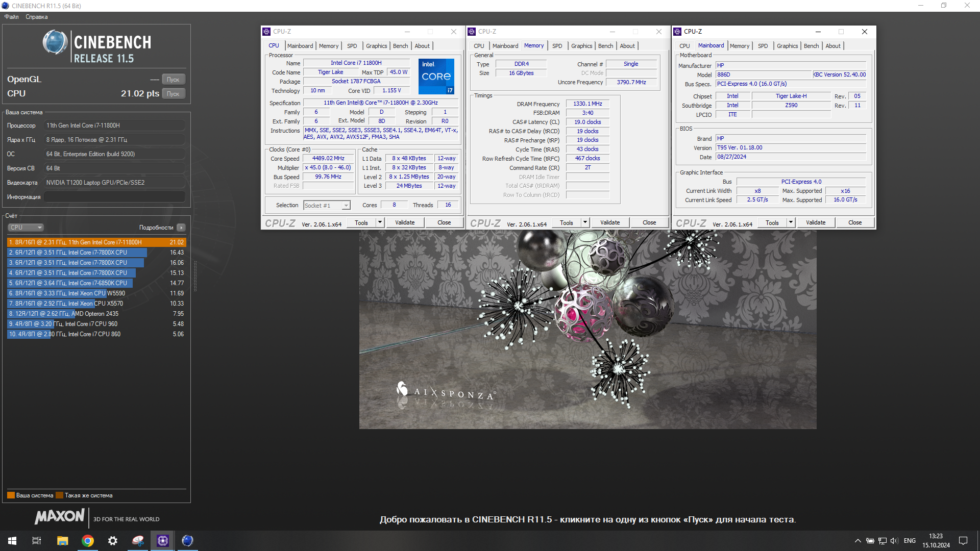Open SPD tab in Memory CPU-Z window

click(x=557, y=46)
